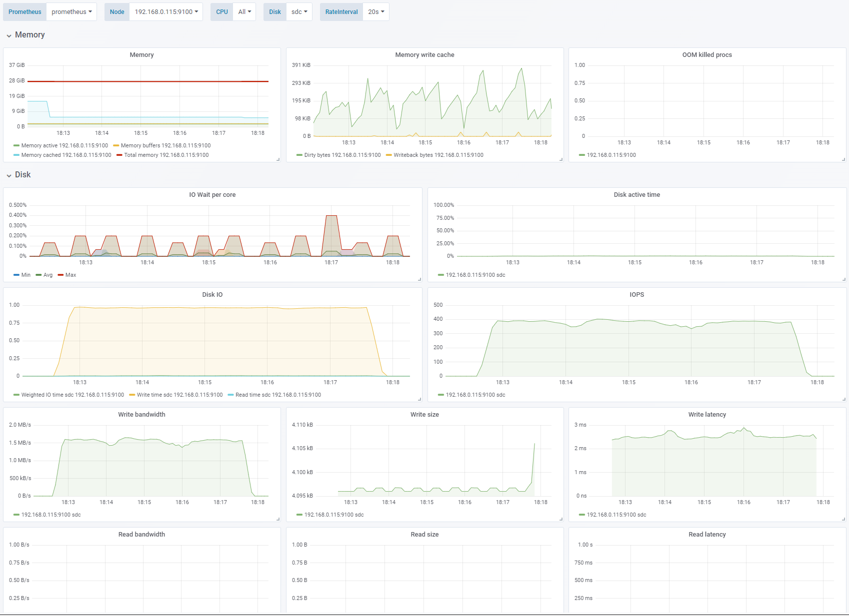The image size is (849, 616).
Task: Toggle the Memory cached series legend
Action: pyautogui.click(x=62, y=155)
